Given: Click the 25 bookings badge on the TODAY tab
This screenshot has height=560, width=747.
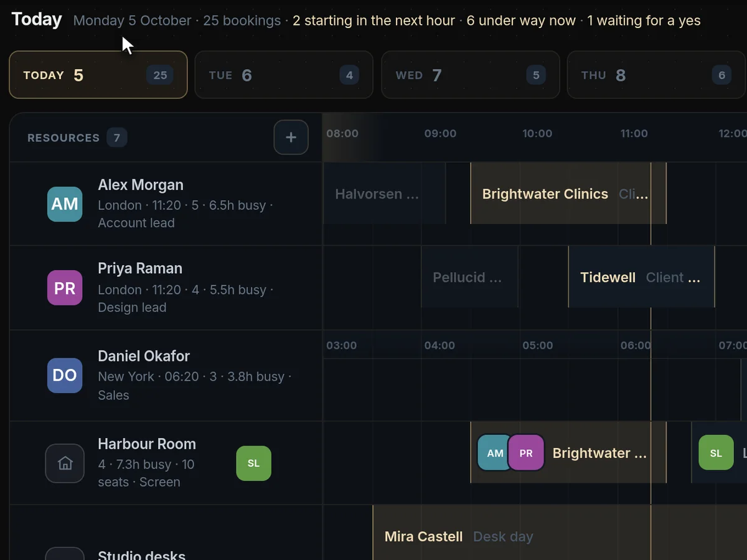Looking at the screenshot, I should pyautogui.click(x=160, y=75).
